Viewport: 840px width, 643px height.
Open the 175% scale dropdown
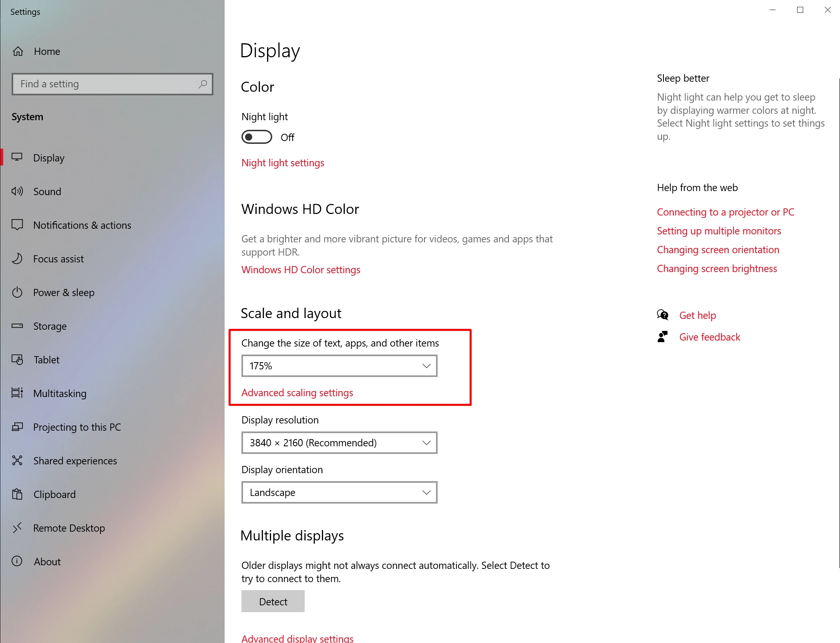pos(339,366)
